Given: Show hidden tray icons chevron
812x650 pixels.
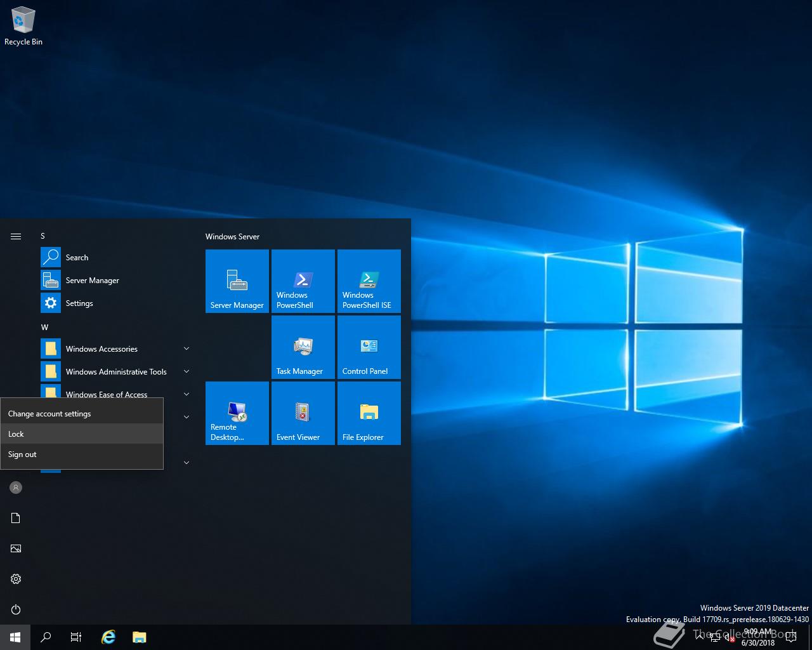Looking at the screenshot, I should pyautogui.click(x=699, y=637).
